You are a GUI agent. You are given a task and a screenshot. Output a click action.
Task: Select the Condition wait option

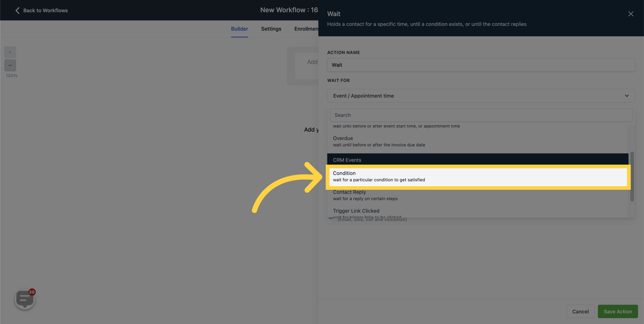point(478,176)
